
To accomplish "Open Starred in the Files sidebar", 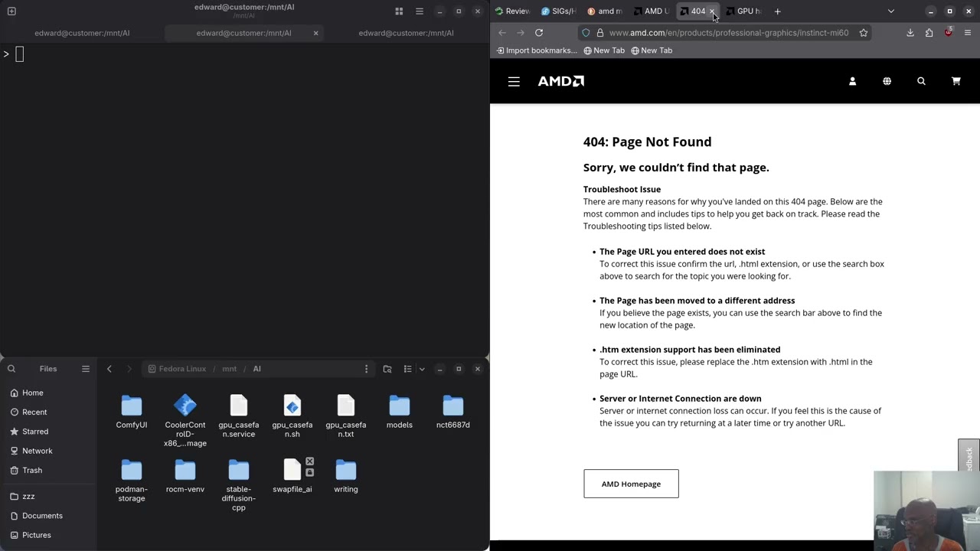I will 48,432.
